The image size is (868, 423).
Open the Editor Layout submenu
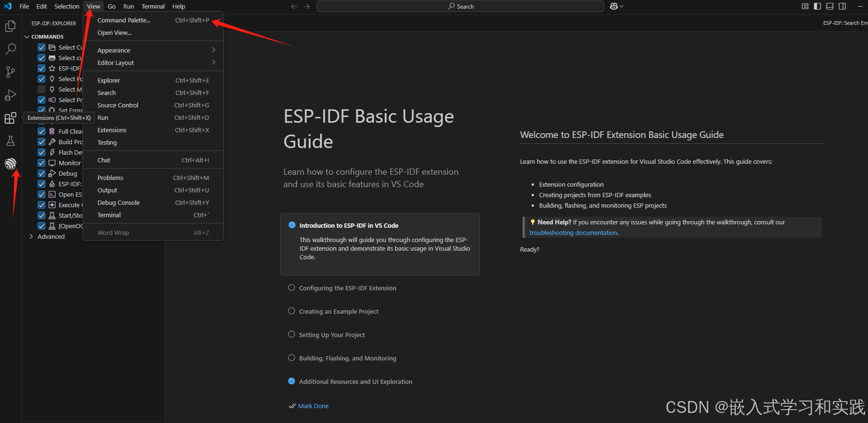(153, 63)
